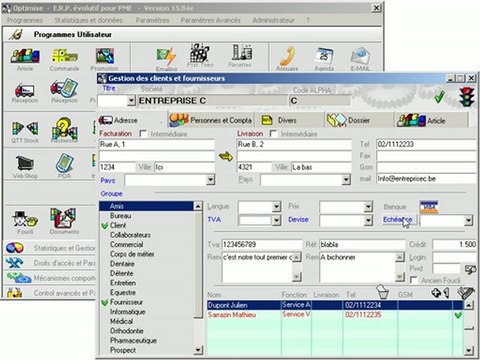The width and height of the screenshot is (480, 360).
Task: Open Control avancés section
Action: click(x=50, y=293)
